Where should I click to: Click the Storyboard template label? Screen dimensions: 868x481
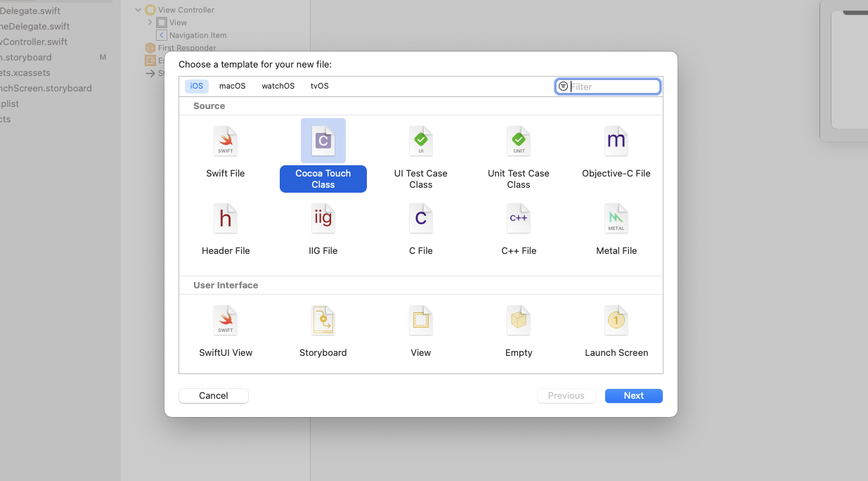[323, 352]
